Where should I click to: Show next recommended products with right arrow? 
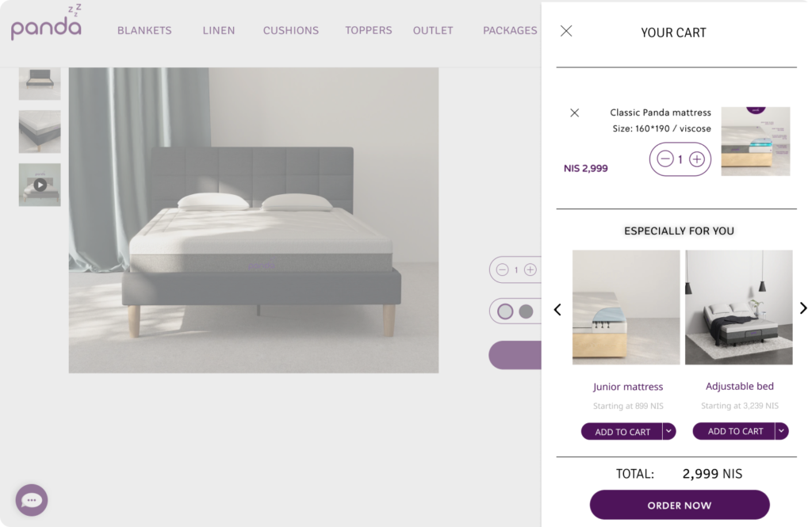[803, 308]
